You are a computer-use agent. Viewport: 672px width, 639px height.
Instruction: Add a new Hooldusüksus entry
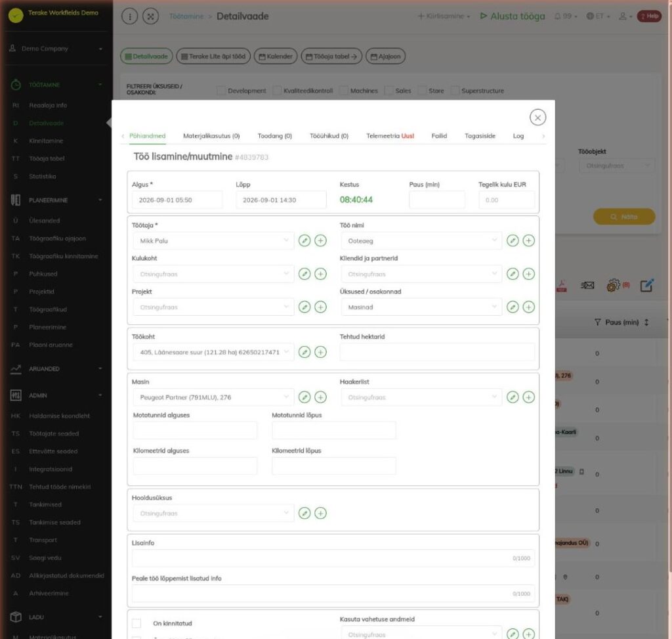pos(320,513)
